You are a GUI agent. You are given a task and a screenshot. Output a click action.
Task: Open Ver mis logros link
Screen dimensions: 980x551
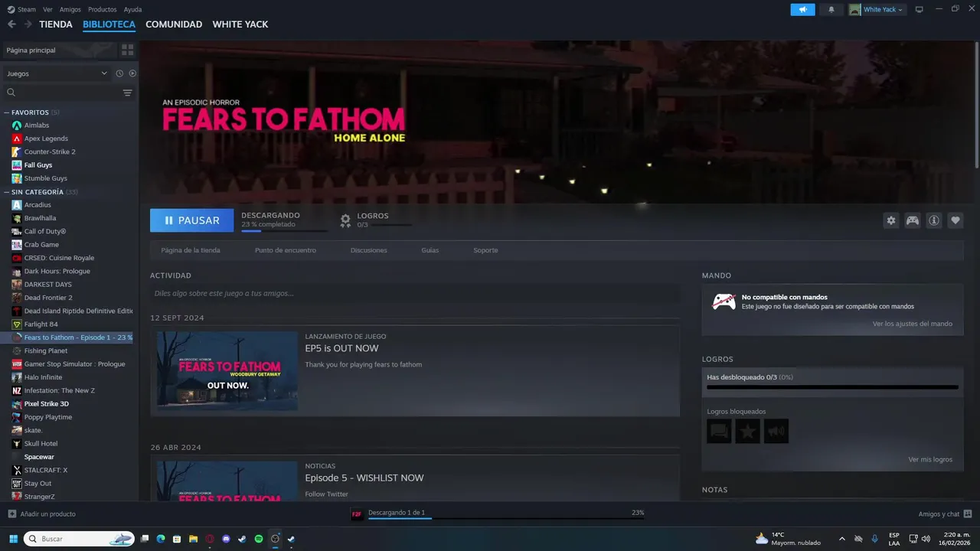coord(930,459)
